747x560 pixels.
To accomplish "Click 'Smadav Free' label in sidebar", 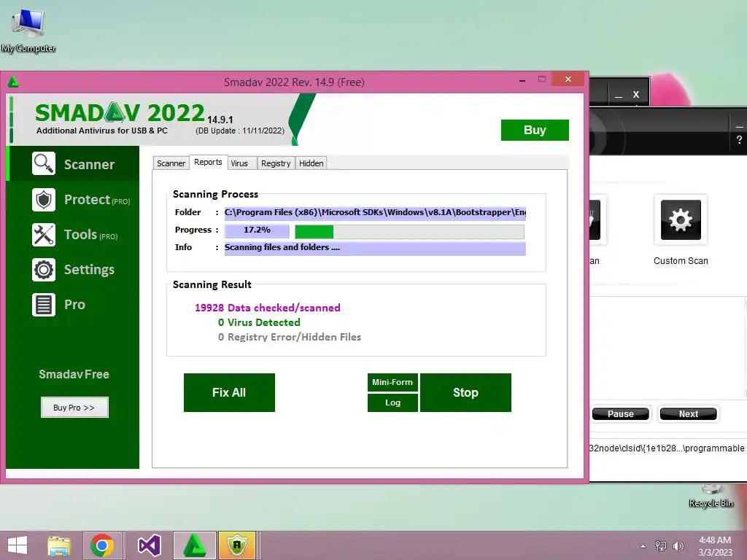I will pos(74,374).
